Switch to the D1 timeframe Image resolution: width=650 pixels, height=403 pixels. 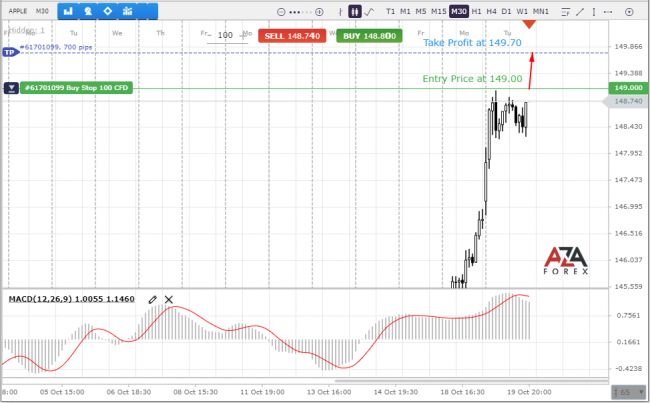click(506, 12)
